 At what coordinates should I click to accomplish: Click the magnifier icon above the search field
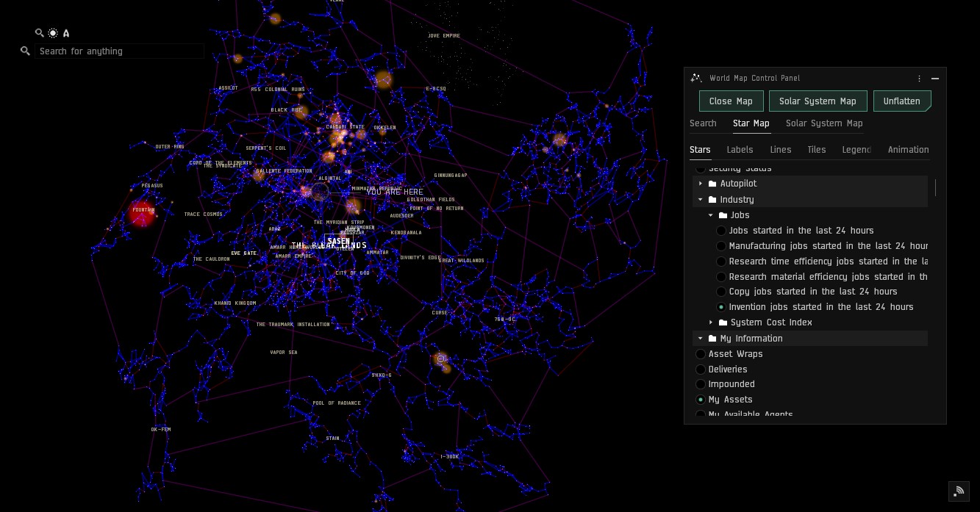coord(40,33)
